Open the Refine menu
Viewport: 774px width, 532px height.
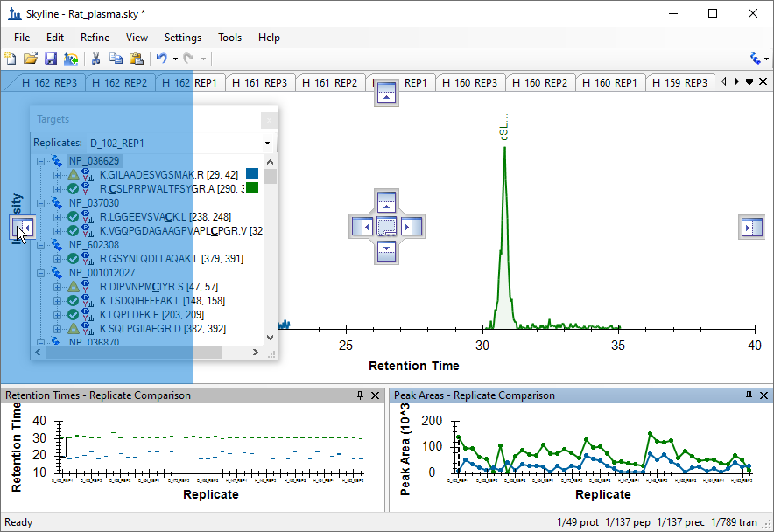[x=95, y=38]
